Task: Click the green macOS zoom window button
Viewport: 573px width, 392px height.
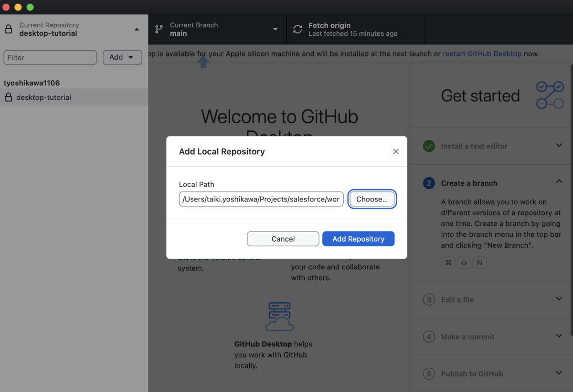Action: coord(30,7)
